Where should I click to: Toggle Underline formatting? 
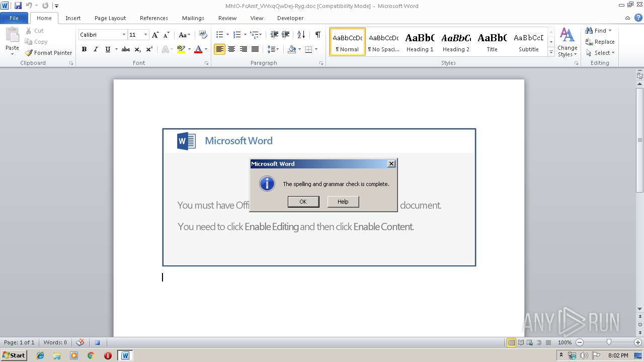(x=108, y=49)
